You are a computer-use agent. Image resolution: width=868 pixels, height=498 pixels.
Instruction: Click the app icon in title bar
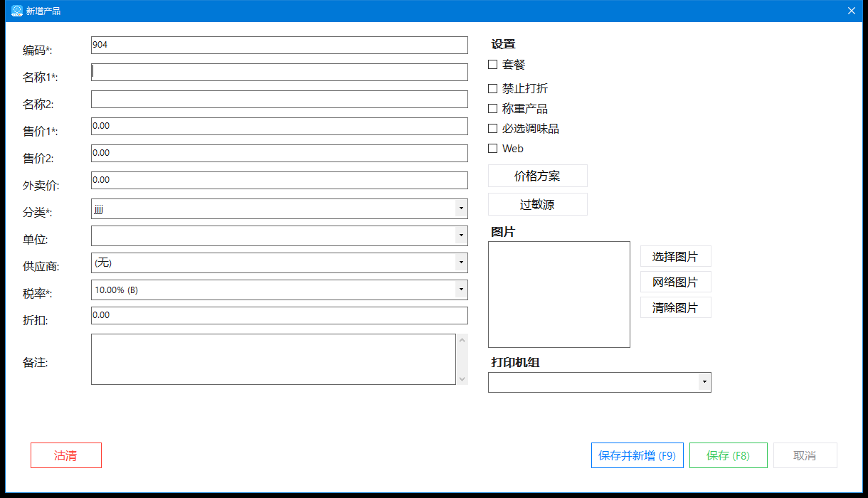pos(17,11)
